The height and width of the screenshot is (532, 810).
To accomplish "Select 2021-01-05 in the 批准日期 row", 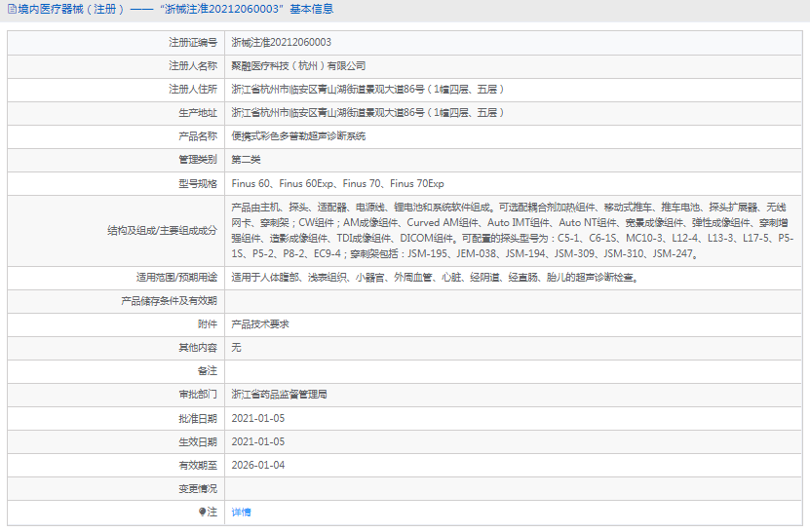I will click(257, 418).
